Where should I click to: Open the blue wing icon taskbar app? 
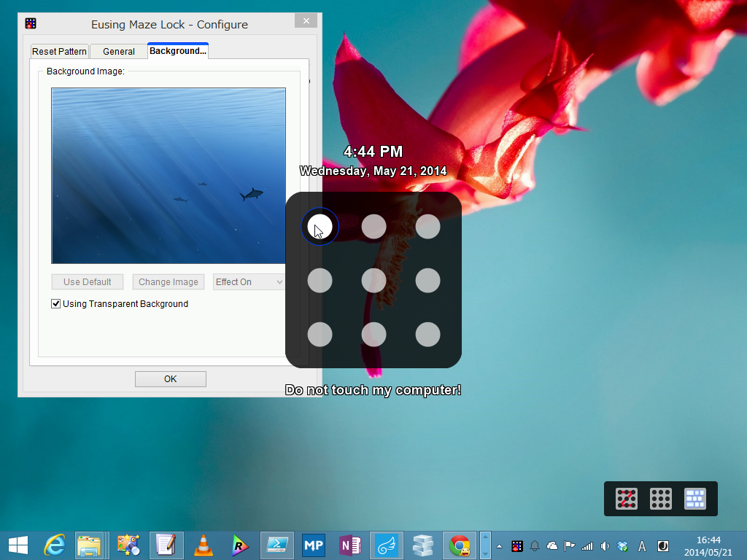[x=387, y=545]
